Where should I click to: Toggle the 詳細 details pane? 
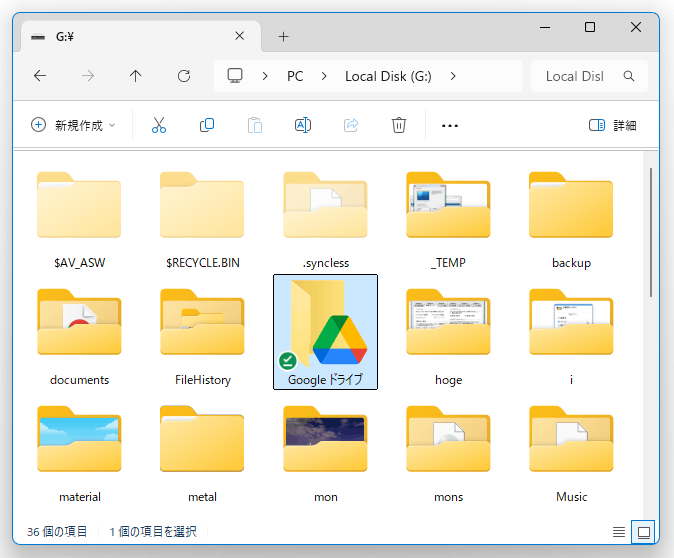(612, 125)
